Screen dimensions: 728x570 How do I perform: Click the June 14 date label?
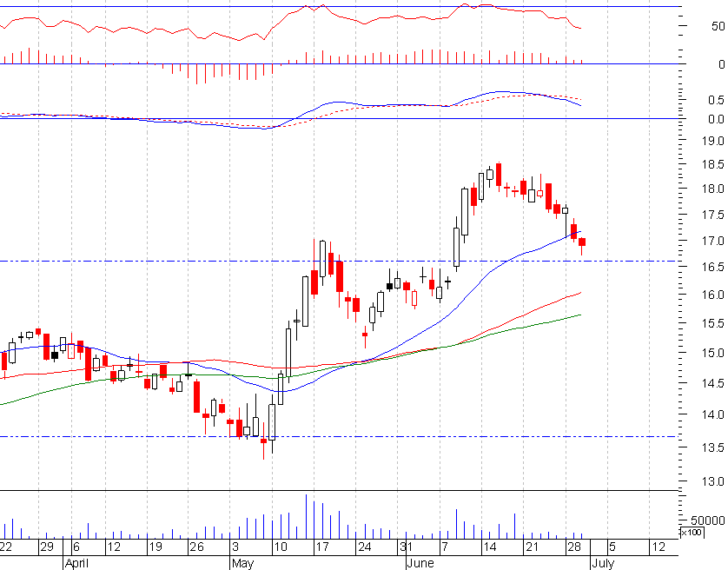tap(490, 547)
